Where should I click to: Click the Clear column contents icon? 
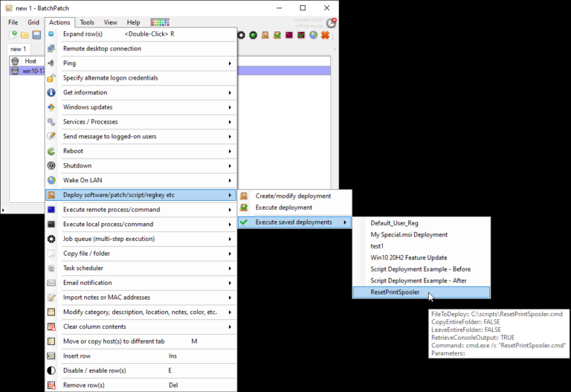pos(51,327)
